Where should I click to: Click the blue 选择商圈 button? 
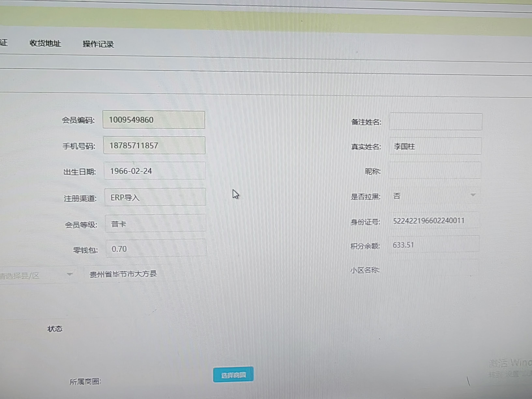pyautogui.click(x=233, y=375)
